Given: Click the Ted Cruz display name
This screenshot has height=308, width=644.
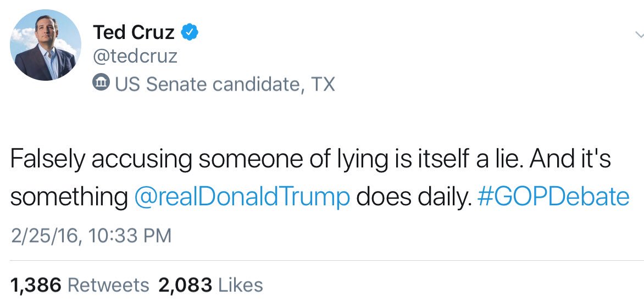Looking at the screenshot, I should [x=134, y=33].
